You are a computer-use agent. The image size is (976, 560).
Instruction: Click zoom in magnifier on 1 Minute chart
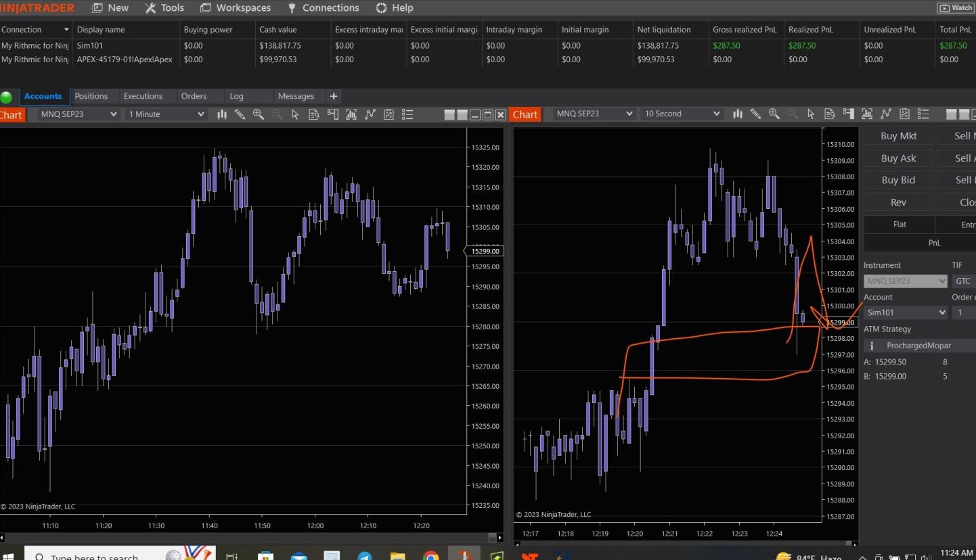pos(258,114)
